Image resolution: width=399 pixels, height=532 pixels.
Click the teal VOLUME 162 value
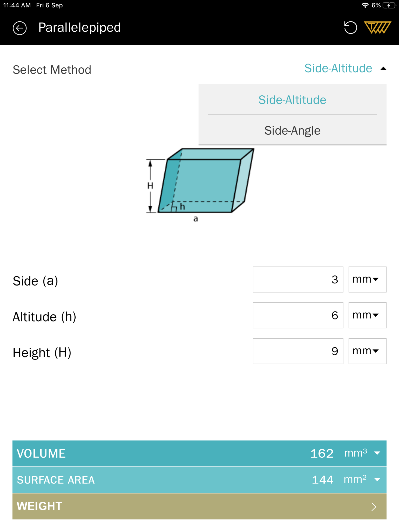321,453
